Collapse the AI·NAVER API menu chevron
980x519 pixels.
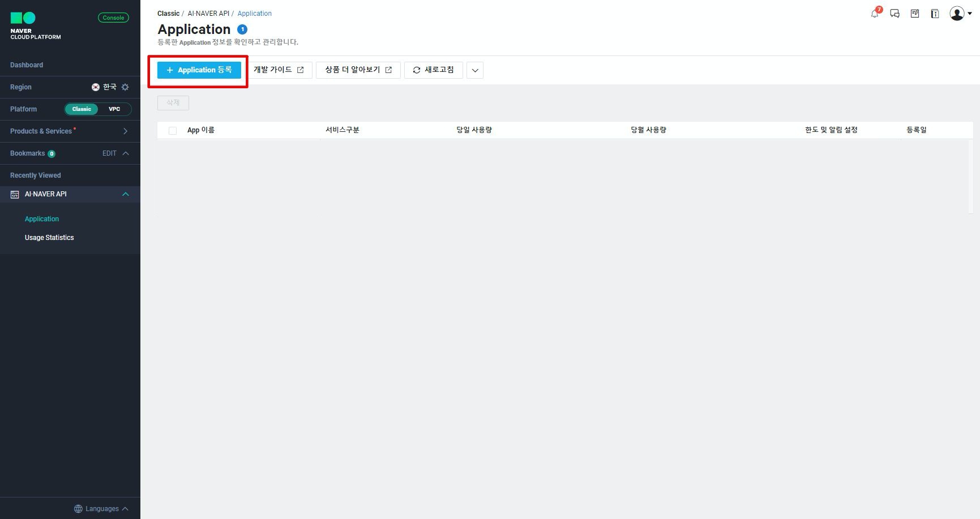(126, 194)
